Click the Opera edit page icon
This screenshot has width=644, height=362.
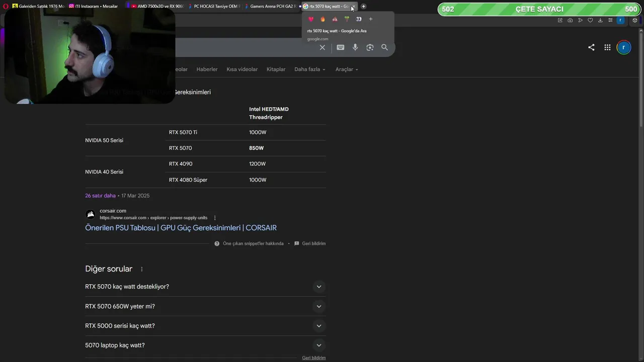(560, 20)
